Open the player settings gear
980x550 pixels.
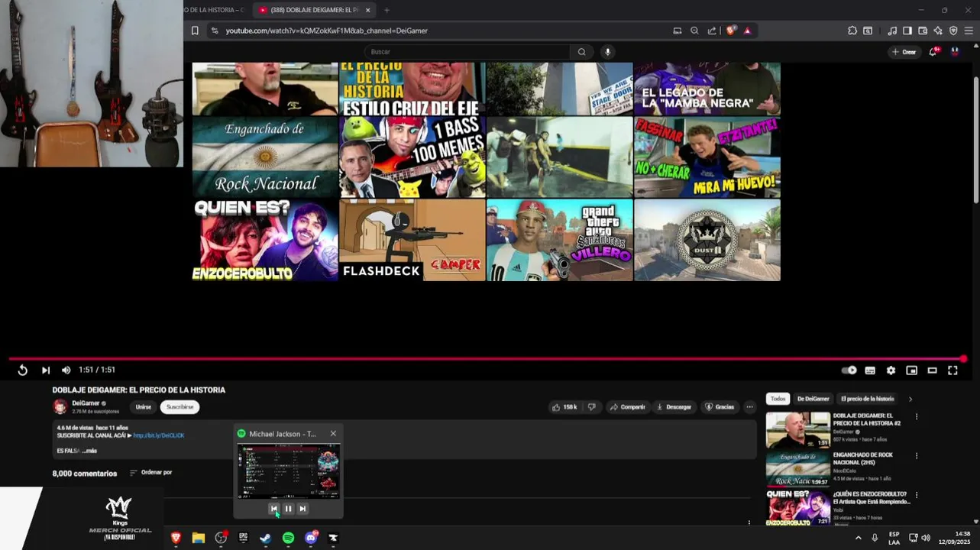891,370
